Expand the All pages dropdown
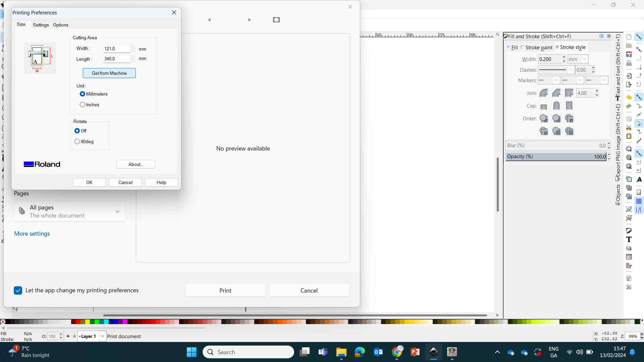Viewport: 644px width, 362px height. 70,211
